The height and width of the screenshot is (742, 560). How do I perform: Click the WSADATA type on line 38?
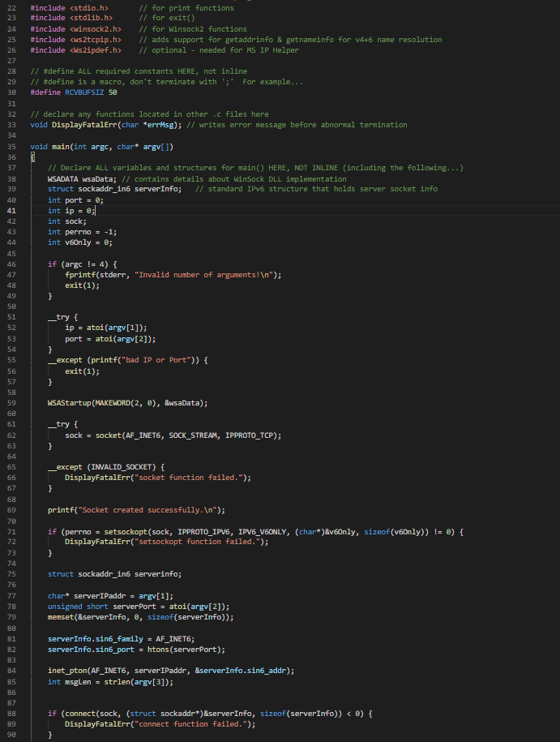[62, 179]
